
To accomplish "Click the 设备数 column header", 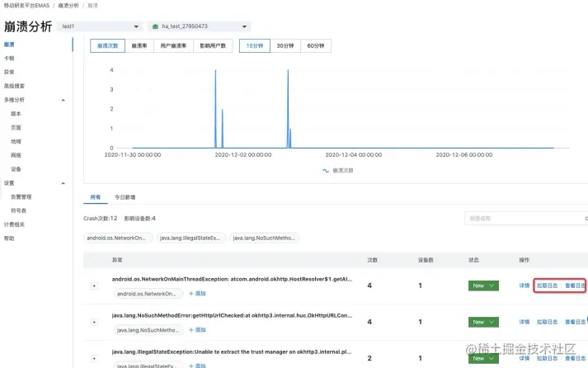I will click(426, 260).
